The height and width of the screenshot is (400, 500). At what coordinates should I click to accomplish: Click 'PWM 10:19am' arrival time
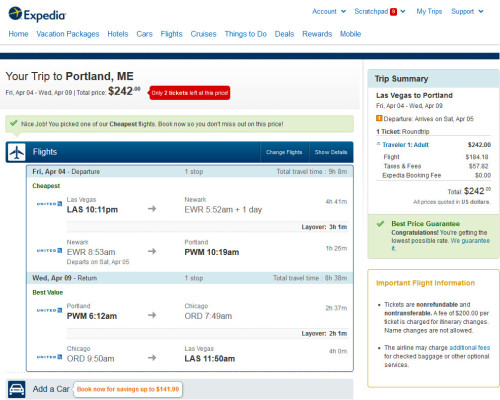[x=212, y=252]
